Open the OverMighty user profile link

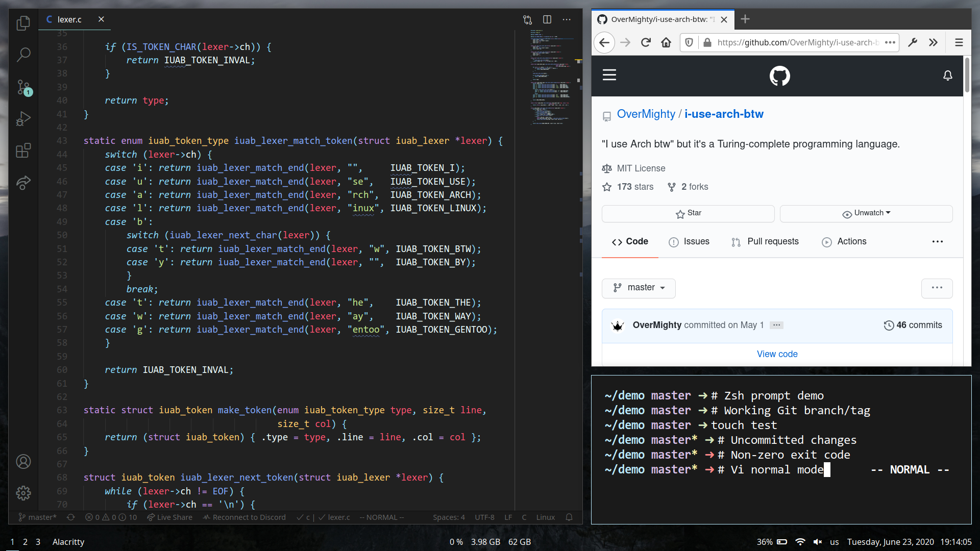pyautogui.click(x=646, y=114)
